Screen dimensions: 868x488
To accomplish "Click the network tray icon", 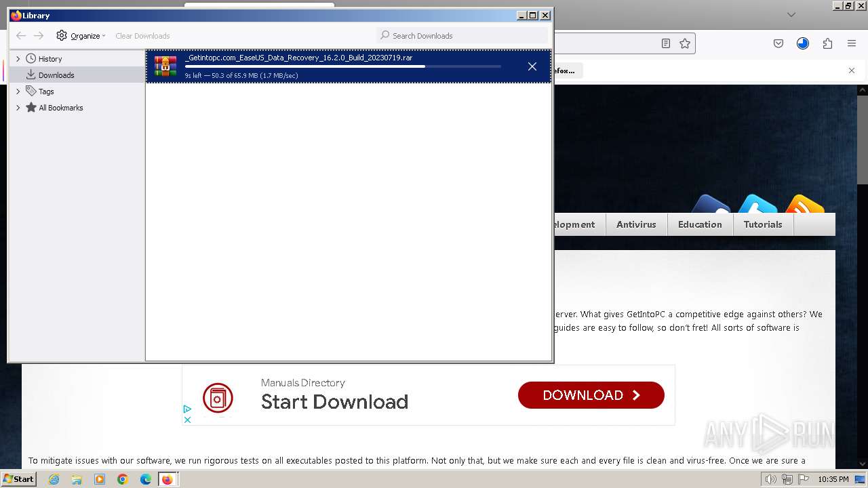I will coord(787,479).
